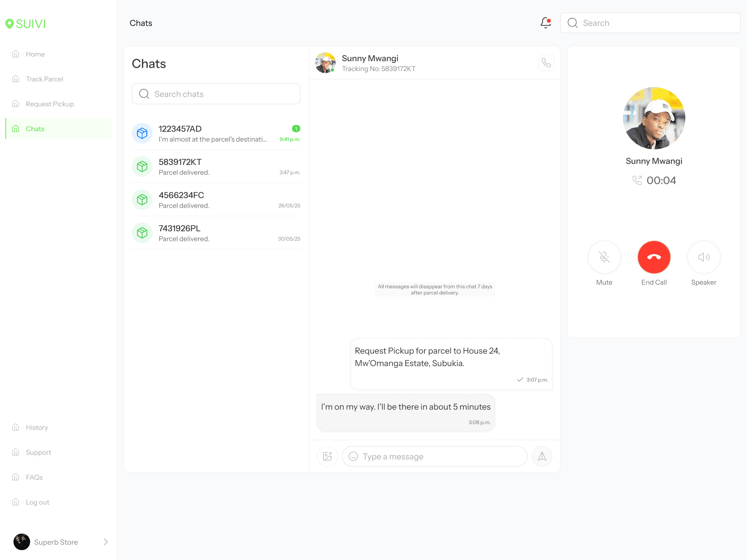Click the blue parcel icon for 1223457AD

(142, 133)
